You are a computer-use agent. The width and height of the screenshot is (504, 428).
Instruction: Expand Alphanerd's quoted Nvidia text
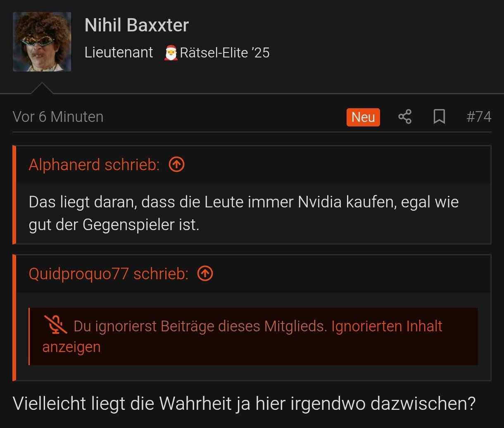[x=244, y=214]
